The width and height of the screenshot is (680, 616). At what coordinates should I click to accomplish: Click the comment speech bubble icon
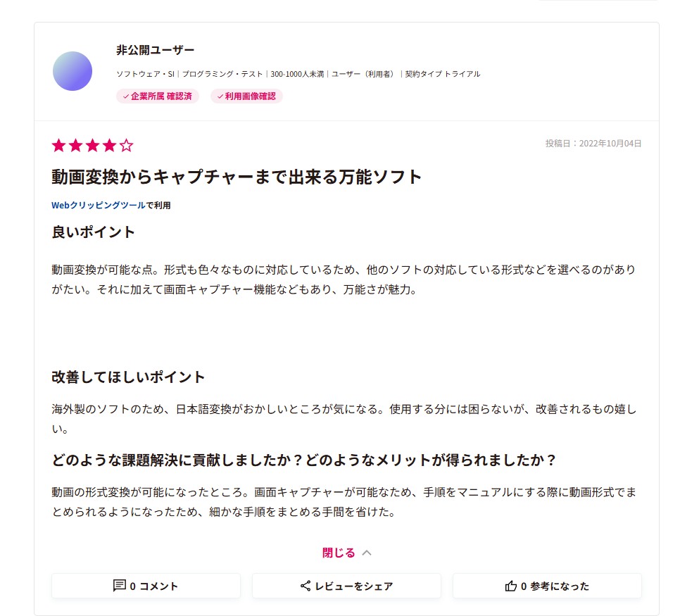[119, 586]
